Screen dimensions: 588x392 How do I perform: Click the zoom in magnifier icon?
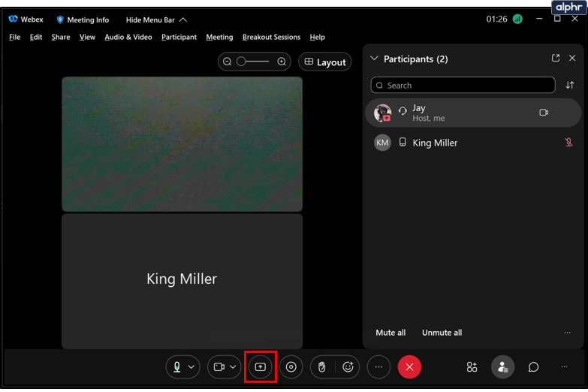tap(282, 62)
